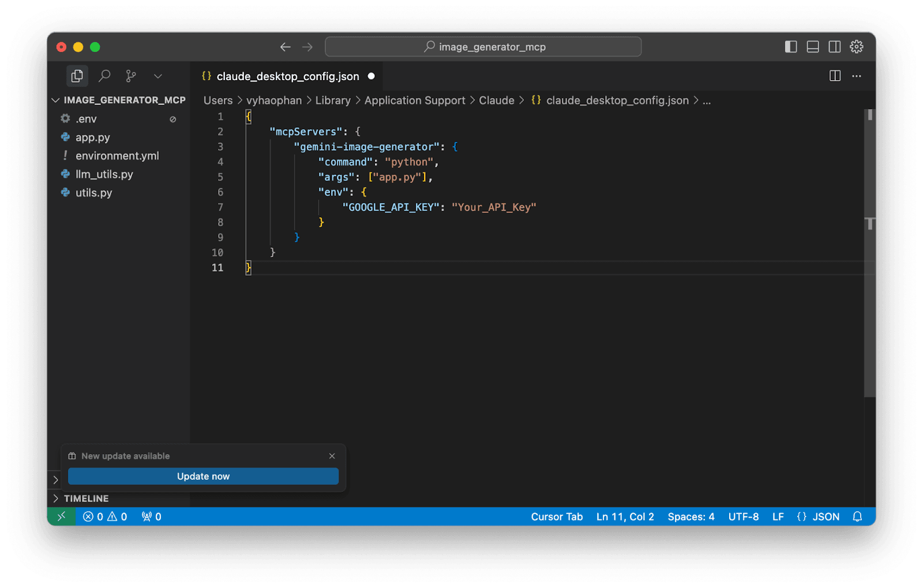Click the "Your_API_Key" value

[494, 207]
